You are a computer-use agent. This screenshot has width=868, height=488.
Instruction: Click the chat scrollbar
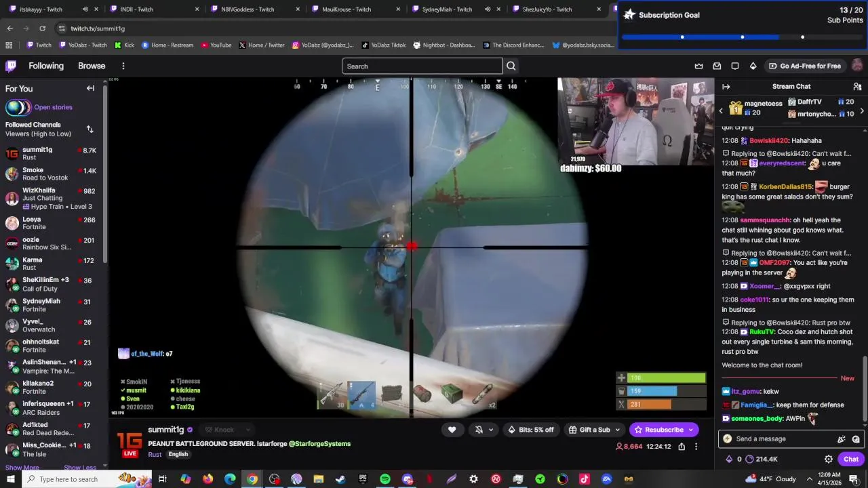pos(865,388)
